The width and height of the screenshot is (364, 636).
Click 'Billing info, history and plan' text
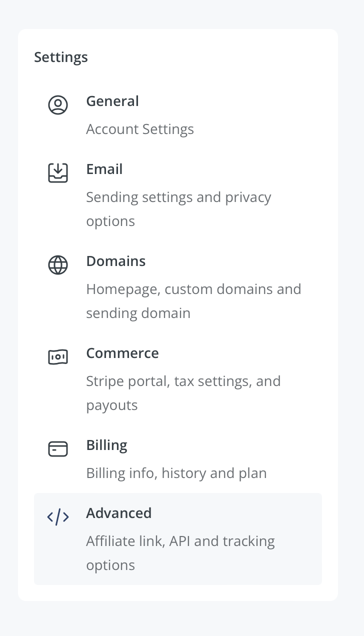point(176,473)
